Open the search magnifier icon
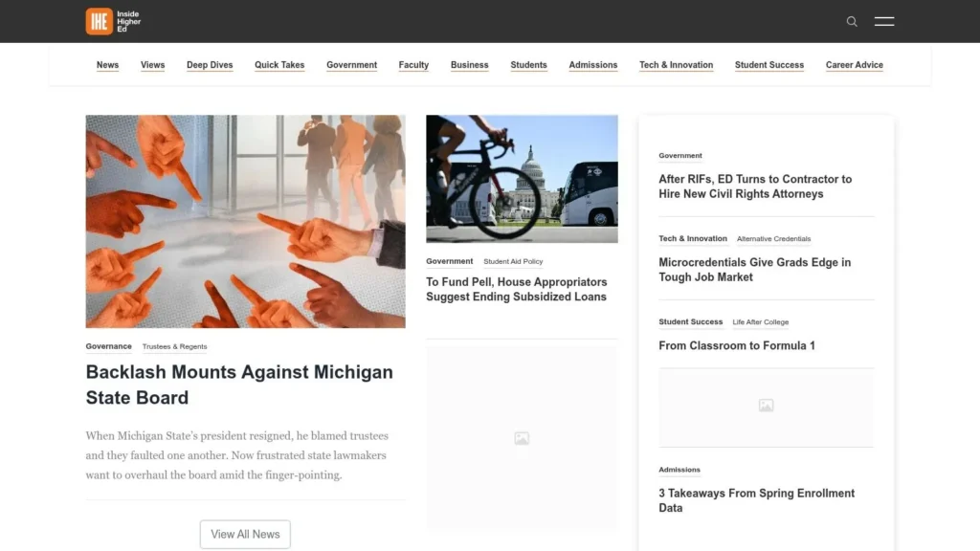Image resolution: width=980 pixels, height=551 pixels. pyautogui.click(x=851, y=21)
